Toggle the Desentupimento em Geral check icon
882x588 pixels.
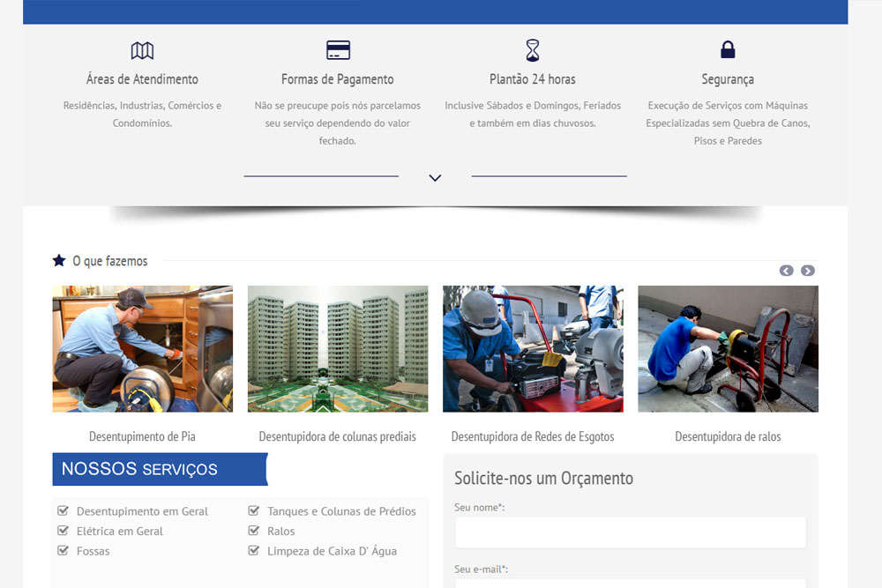pyautogui.click(x=63, y=510)
